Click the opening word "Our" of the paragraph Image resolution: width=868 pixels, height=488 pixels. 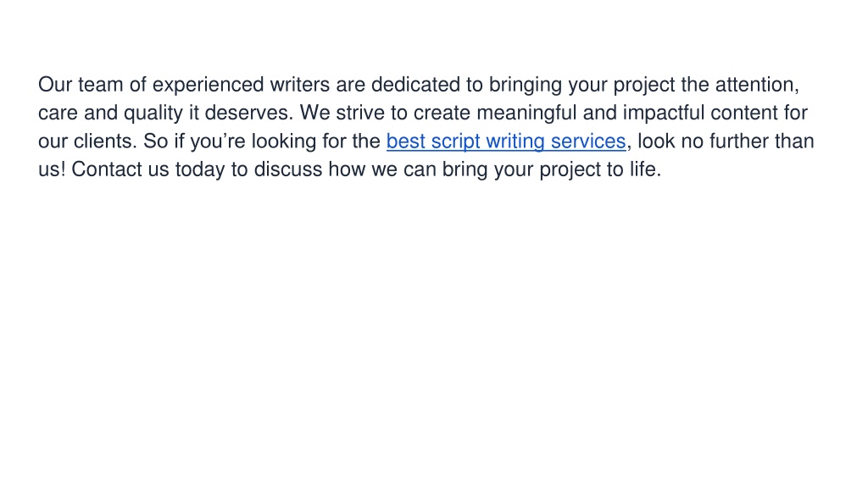tap(55, 85)
